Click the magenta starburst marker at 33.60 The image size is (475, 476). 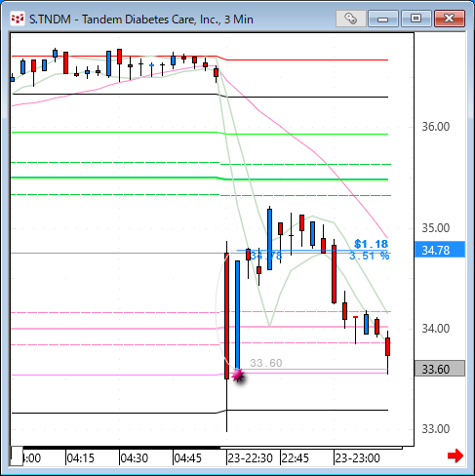coord(238,376)
